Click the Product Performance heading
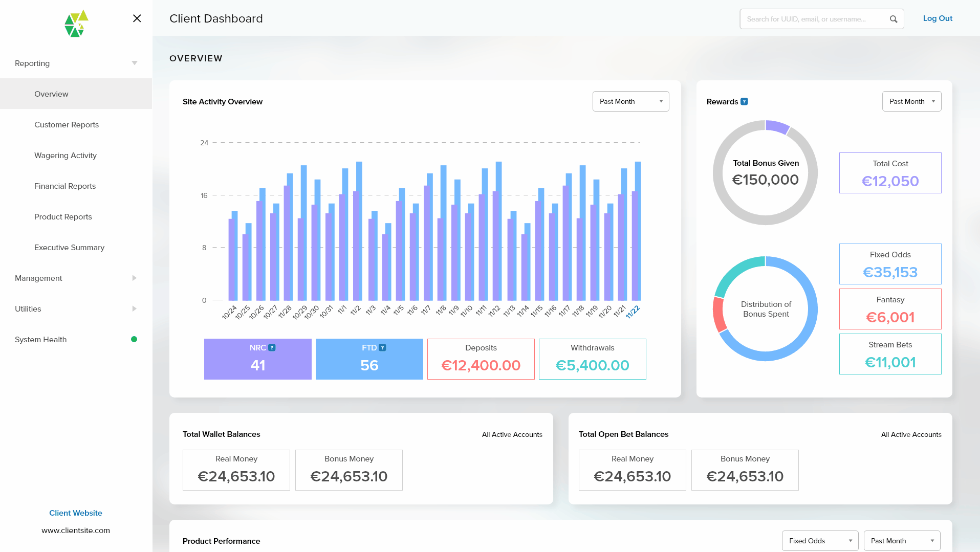Screen dimensions: 980x552 coord(221,541)
